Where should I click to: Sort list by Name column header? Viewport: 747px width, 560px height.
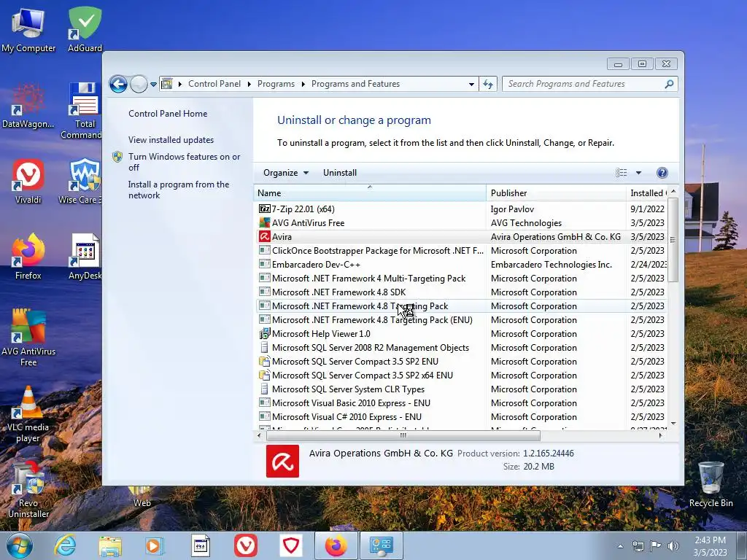point(370,192)
